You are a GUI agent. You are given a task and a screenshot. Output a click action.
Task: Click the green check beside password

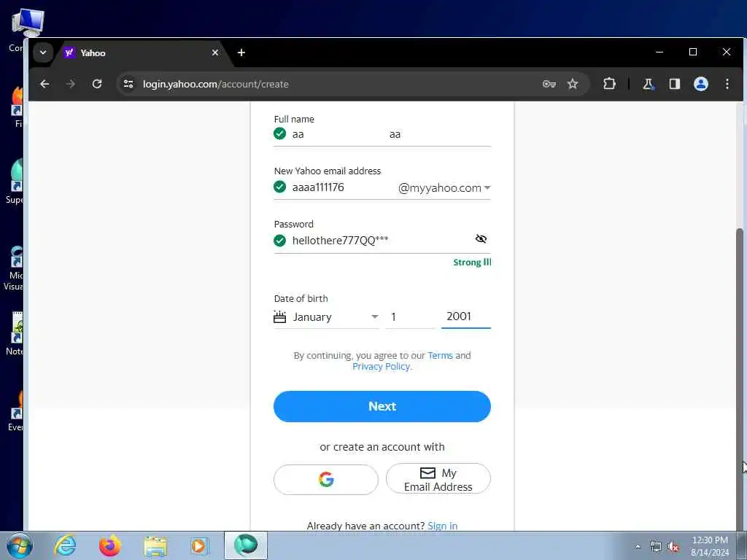279,241
